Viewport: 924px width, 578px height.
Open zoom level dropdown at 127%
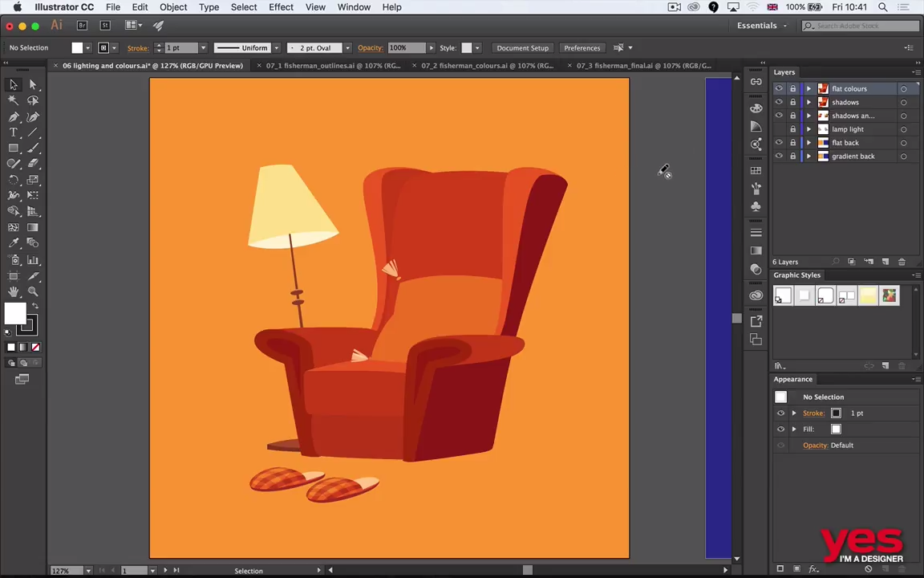tap(88, 570)
